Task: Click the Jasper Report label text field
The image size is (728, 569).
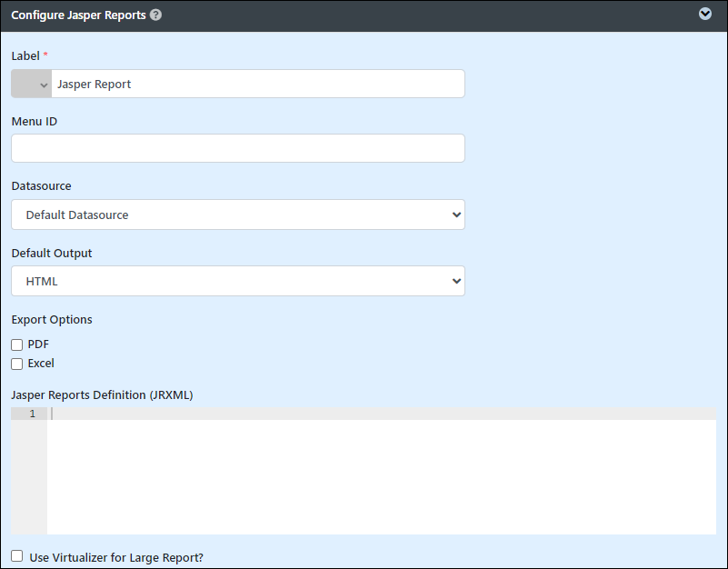Action: (258, 84)
